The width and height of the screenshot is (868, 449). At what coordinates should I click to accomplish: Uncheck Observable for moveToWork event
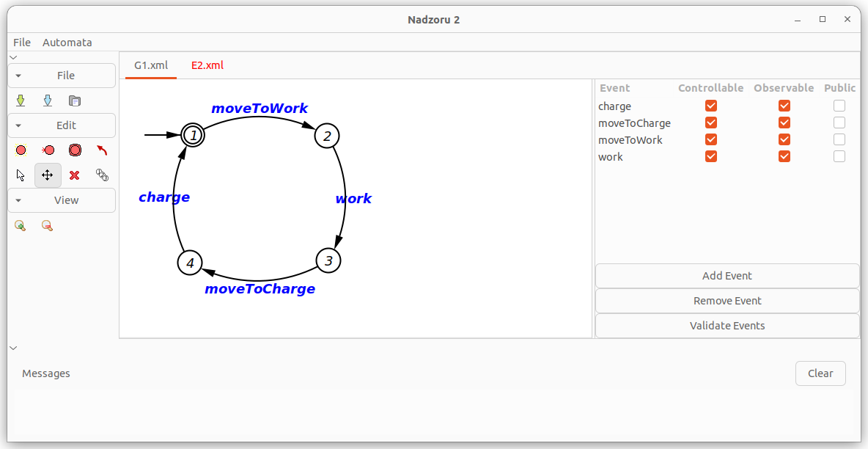(x=784, y=139)
